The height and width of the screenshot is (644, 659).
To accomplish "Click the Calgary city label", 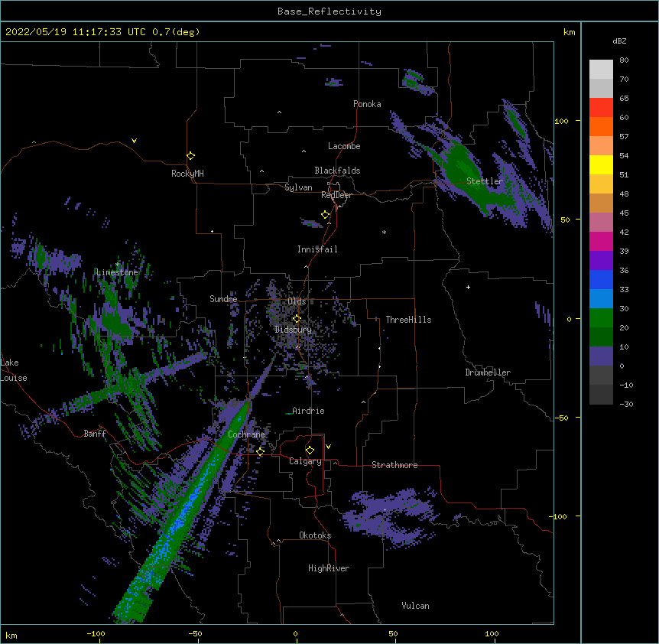I will coord(305,461).
